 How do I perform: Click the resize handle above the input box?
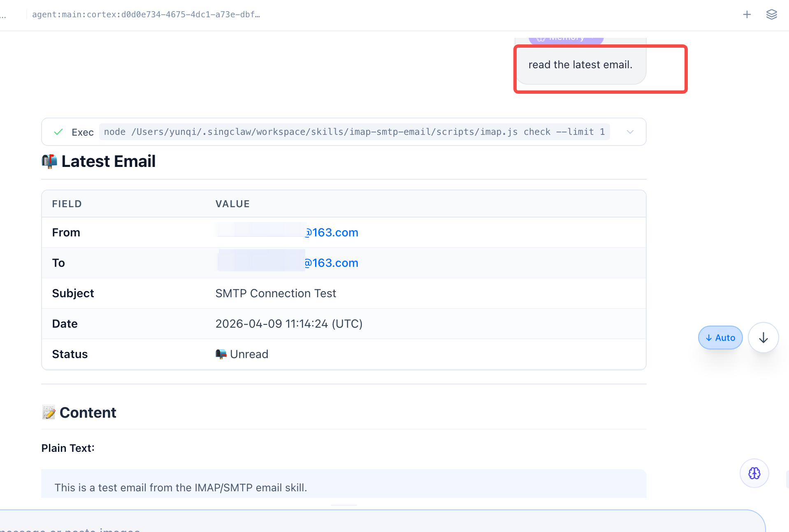(343, 505)
